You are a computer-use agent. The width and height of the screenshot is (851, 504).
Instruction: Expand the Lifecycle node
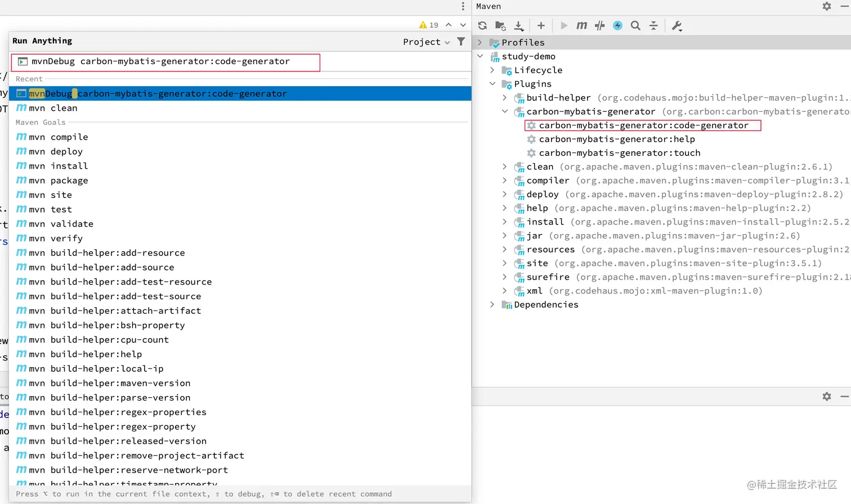pyautogui.click(x=492, y=70)
